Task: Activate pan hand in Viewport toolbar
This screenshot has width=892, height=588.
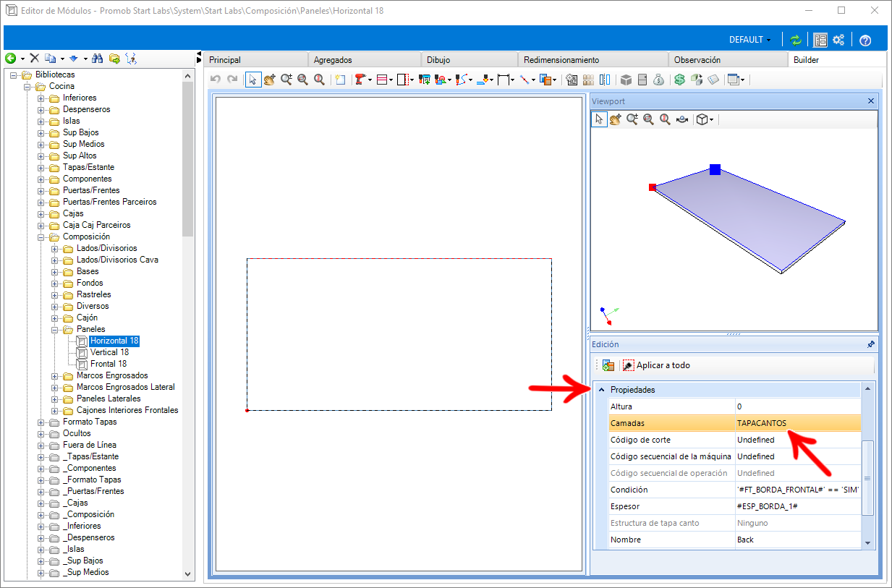Action: point(616,119)
